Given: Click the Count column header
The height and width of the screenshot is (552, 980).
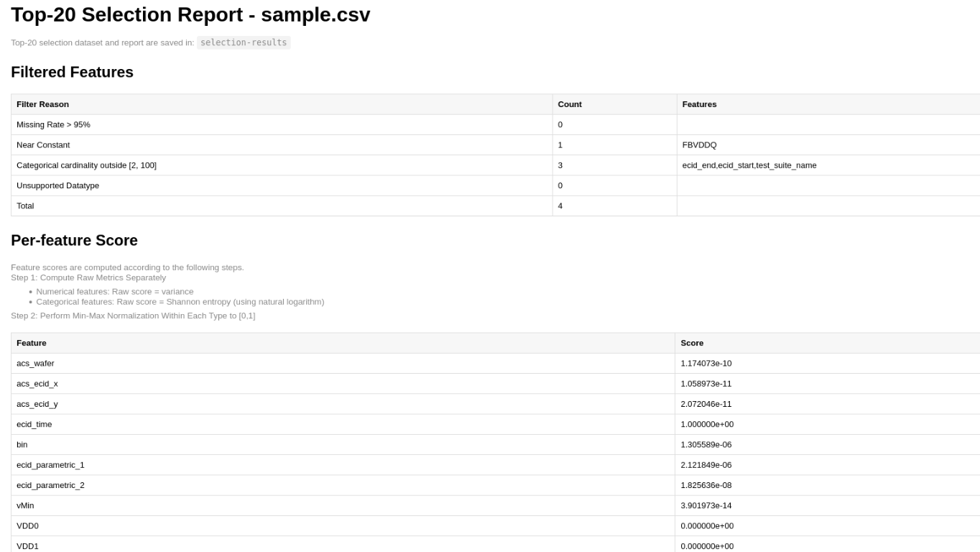Looking at the screenshot, I should coord(570,104).
